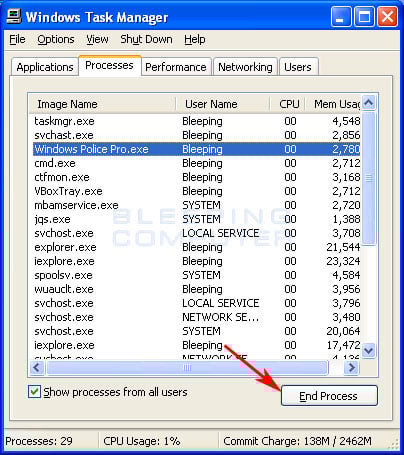Viewport: 404px width, 455px height.
Task: Select svchost.exe using 3,796 memory
Action: click(x=197, y=303)
